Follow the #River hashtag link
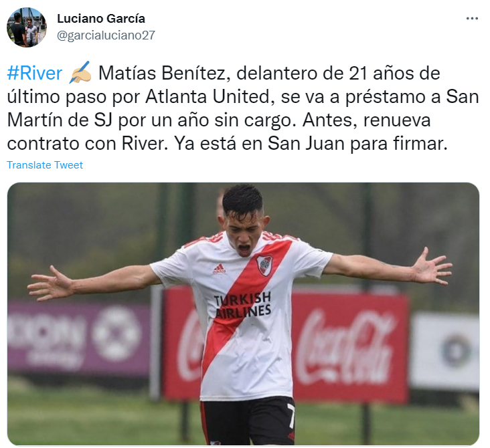The width and height of the screenshot is (490, 448). coord(34,73)
